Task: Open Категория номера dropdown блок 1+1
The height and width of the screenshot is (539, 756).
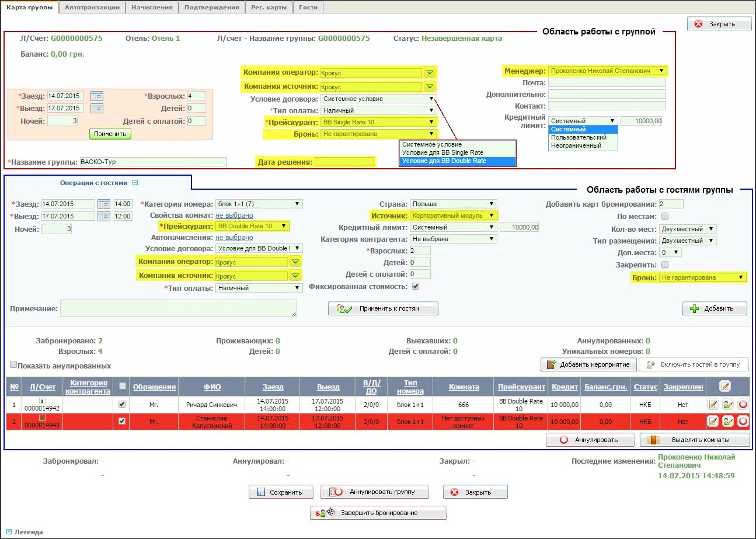Action: point(259,204)
